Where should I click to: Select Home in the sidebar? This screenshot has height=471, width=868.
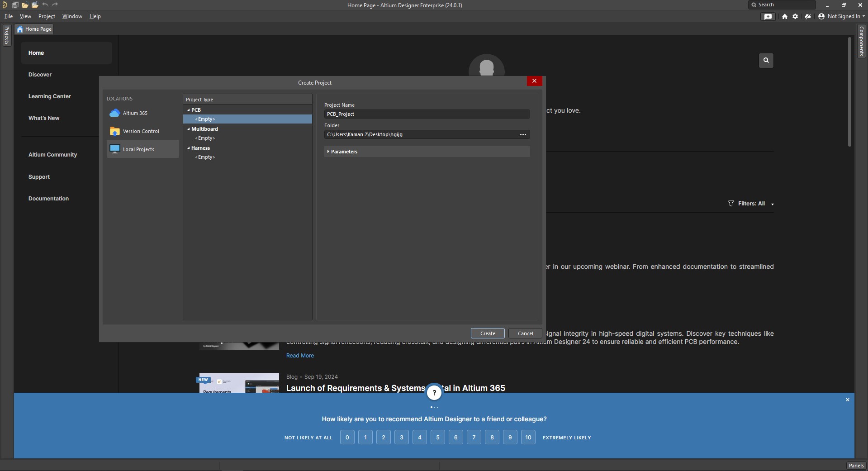tap(66, 53)
